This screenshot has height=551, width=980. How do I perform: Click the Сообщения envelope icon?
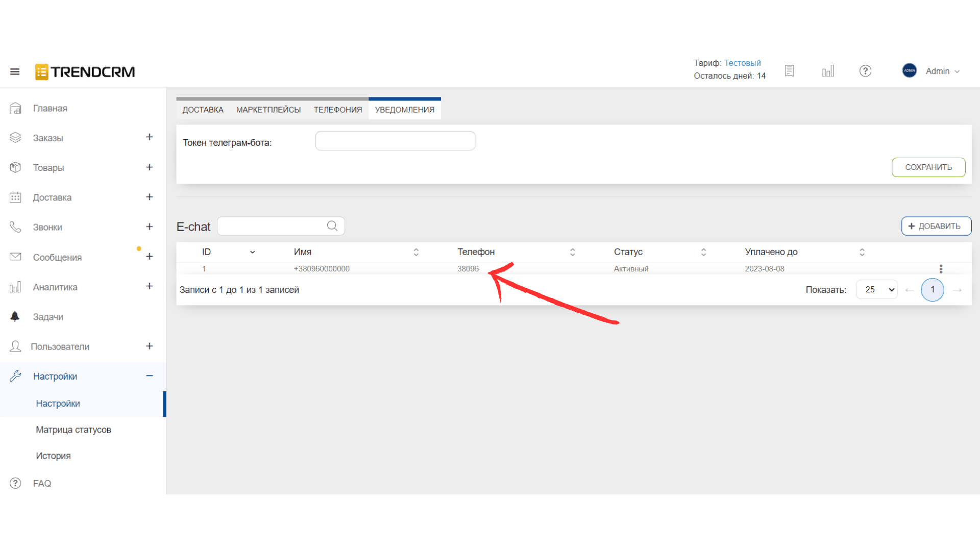point(15,257)
